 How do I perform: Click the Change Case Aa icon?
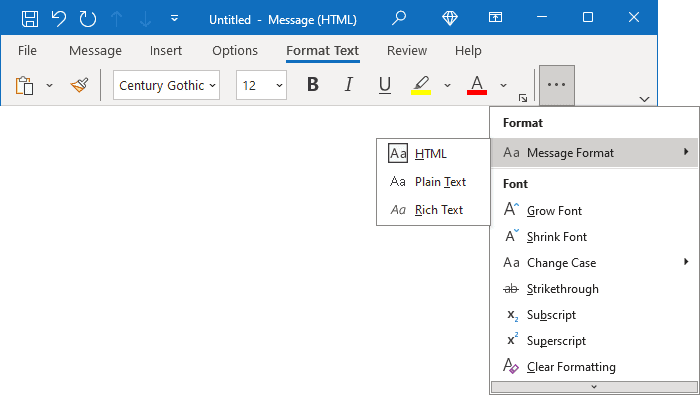(x=511, y=262)
